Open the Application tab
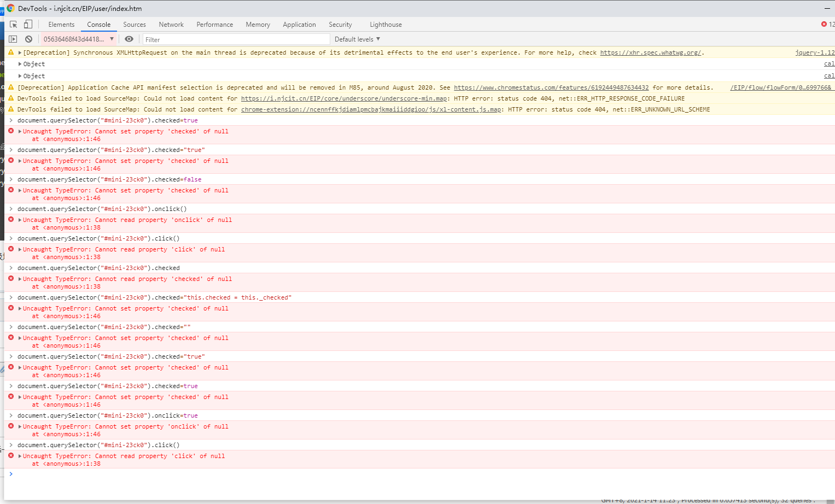 pyautogui.click(x=300, y=25)
